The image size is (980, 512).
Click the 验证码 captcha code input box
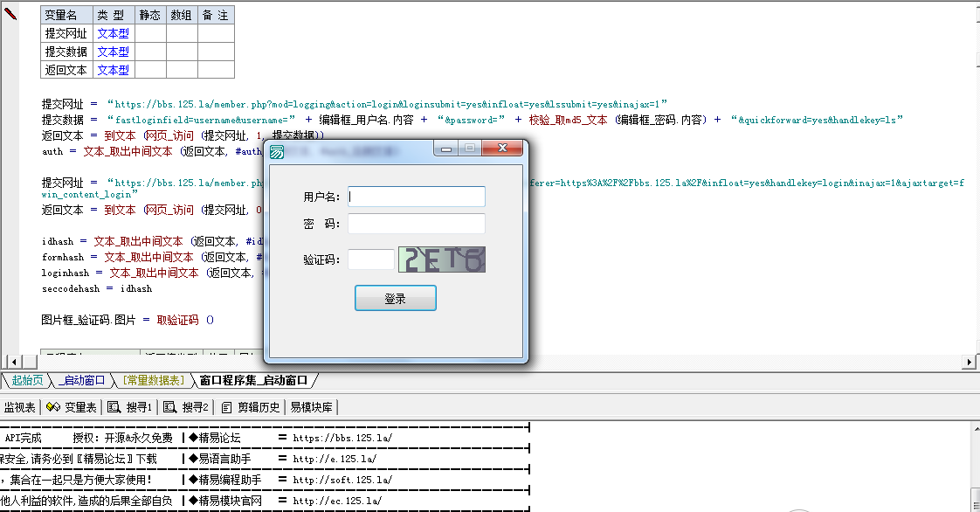[370, 259]
